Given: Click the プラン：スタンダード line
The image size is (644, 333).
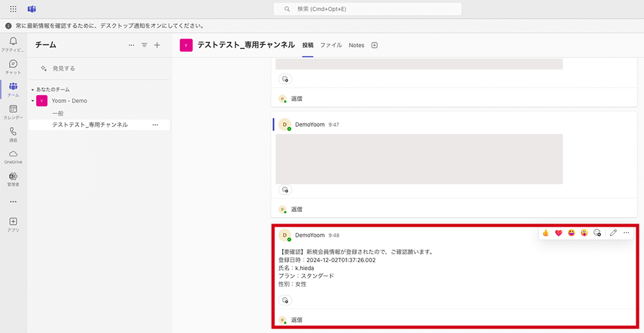Looking at the screenshot, I should pos(306,276).
